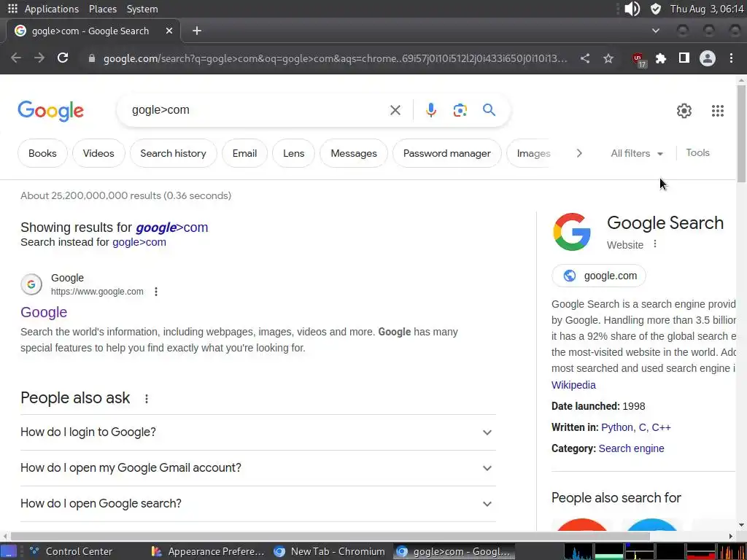
Task: Open People also ask options menu
Action: [x=147, y=399]
